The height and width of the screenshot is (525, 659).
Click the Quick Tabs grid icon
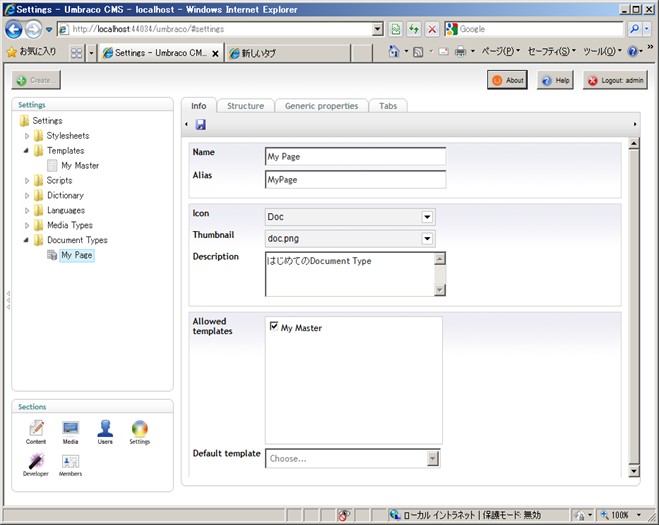point(76,53)
